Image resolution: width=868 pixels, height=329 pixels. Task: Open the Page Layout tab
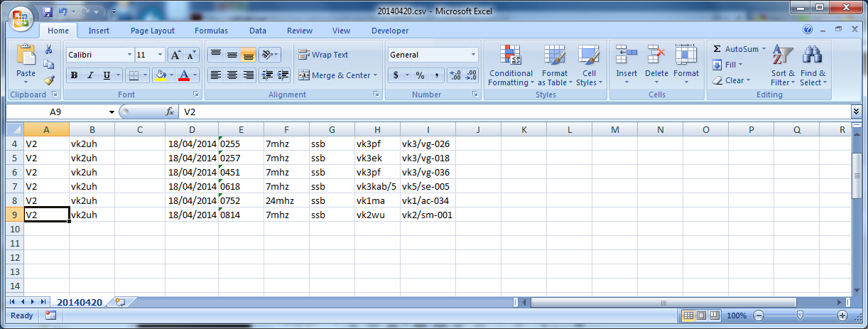tap(153, 31)
